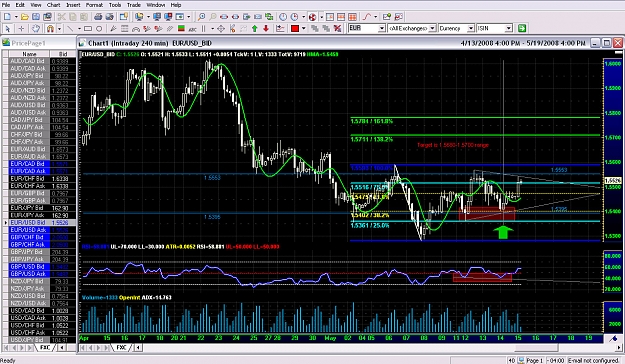Image resolution: width=625 pixels, height=364 pixels.
Task: Open the Format menu
Action: pos(94,5)
